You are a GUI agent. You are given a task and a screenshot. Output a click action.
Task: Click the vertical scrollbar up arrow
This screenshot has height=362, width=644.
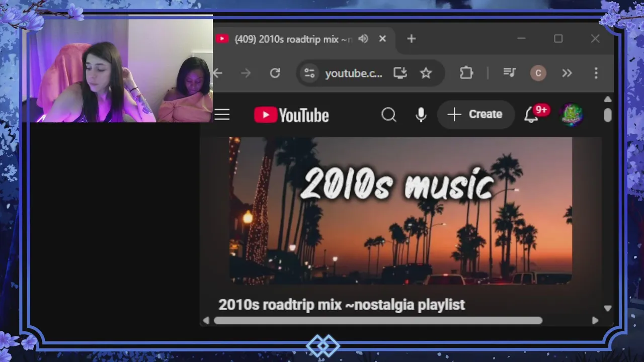click(x=608, y=100)
